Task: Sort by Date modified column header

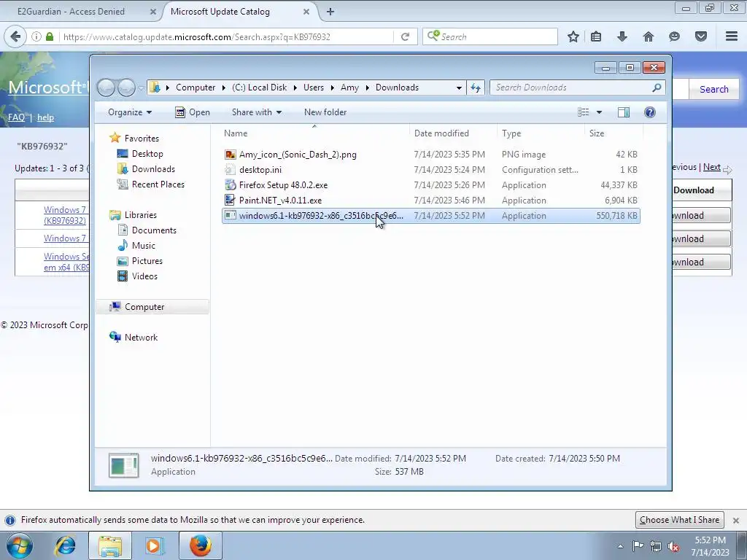Action: click(452, 133)
